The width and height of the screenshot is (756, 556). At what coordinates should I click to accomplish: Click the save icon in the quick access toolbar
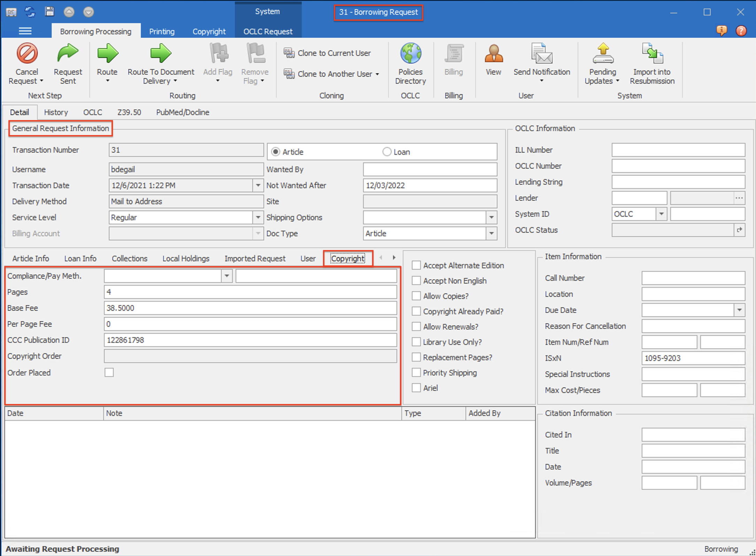[x=49, y=11]
